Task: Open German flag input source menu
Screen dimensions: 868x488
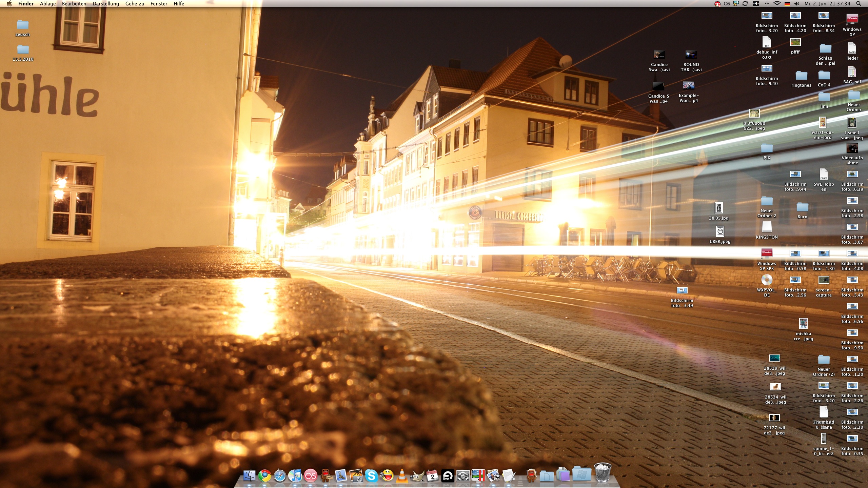Action: click(787, 4)
